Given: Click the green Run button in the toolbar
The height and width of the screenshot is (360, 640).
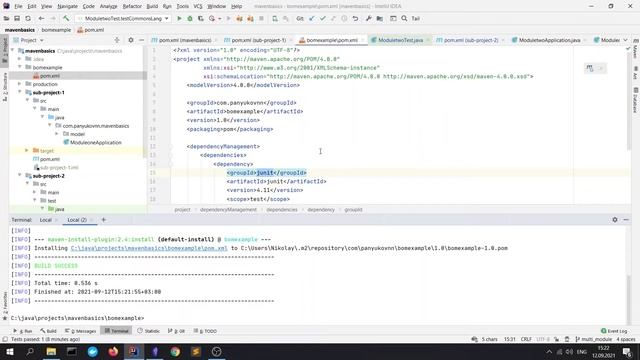Looking at the screenshot, I should tap(179, 18).
